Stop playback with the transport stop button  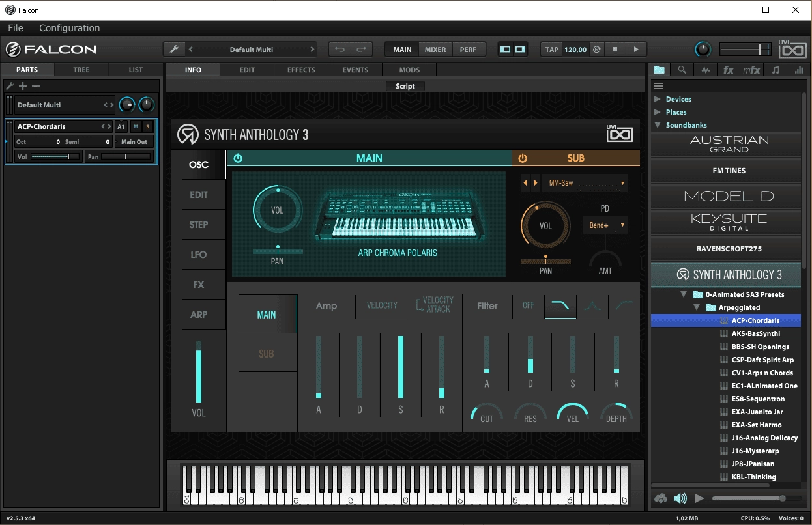coord(615,50)
